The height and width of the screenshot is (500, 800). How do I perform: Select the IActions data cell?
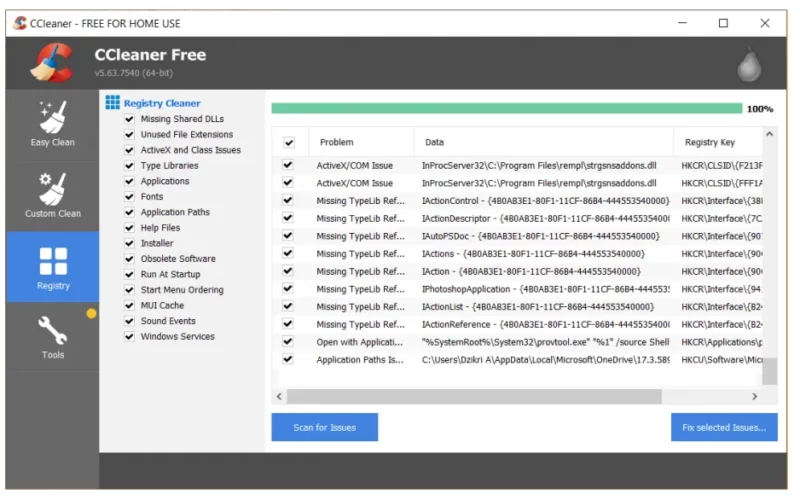pyautogui.click(x=533, y=254)
